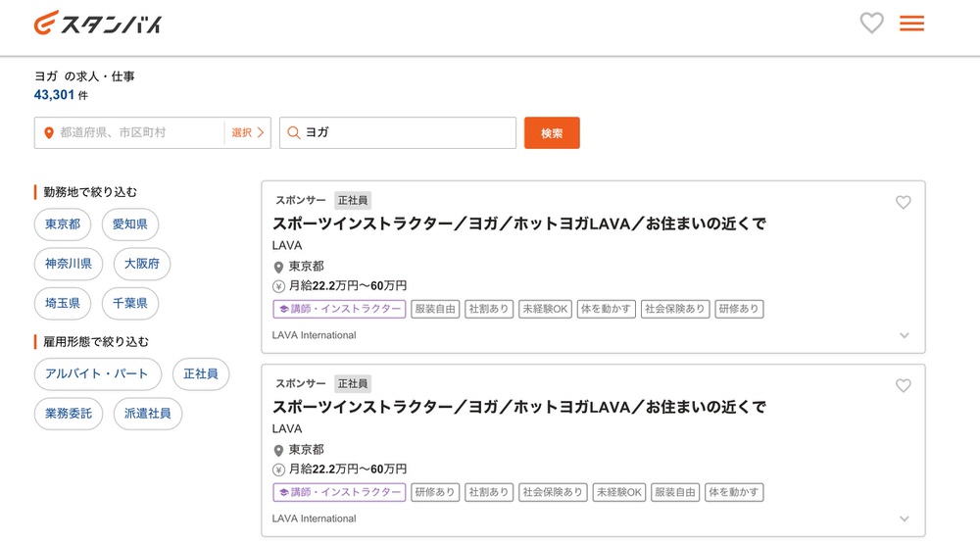Click the 講師・インストラクター tag in first card

(339, 309)
